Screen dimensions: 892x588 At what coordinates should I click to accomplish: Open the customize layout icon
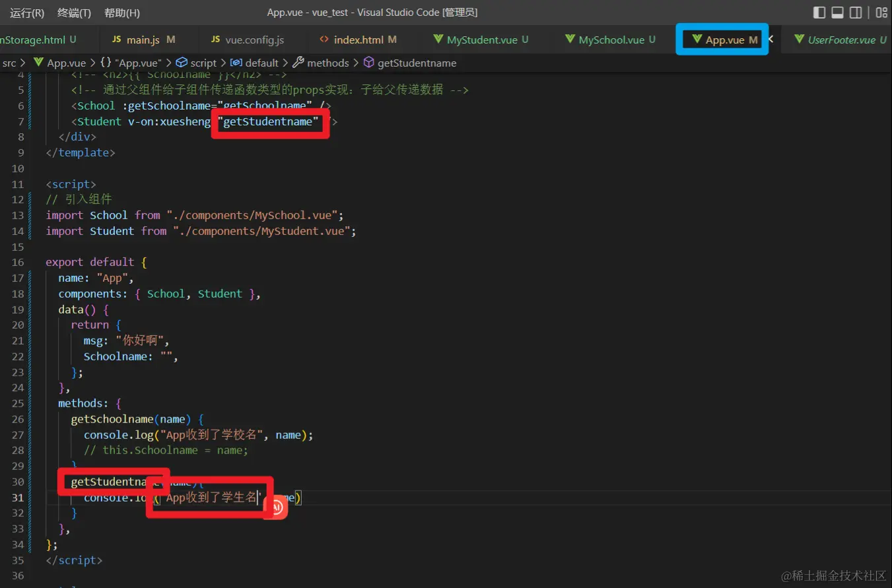click(x=881, y=13)
